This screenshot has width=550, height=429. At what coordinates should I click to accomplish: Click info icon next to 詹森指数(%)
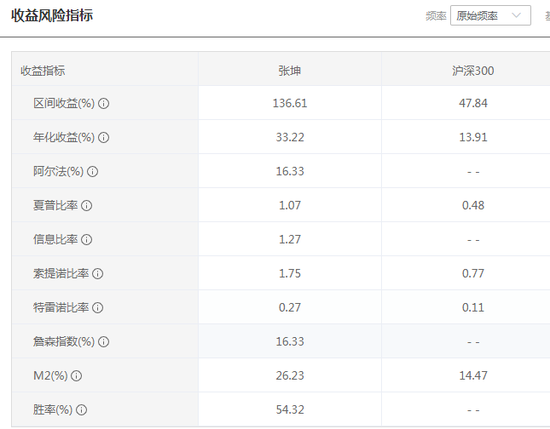point(103,342)
